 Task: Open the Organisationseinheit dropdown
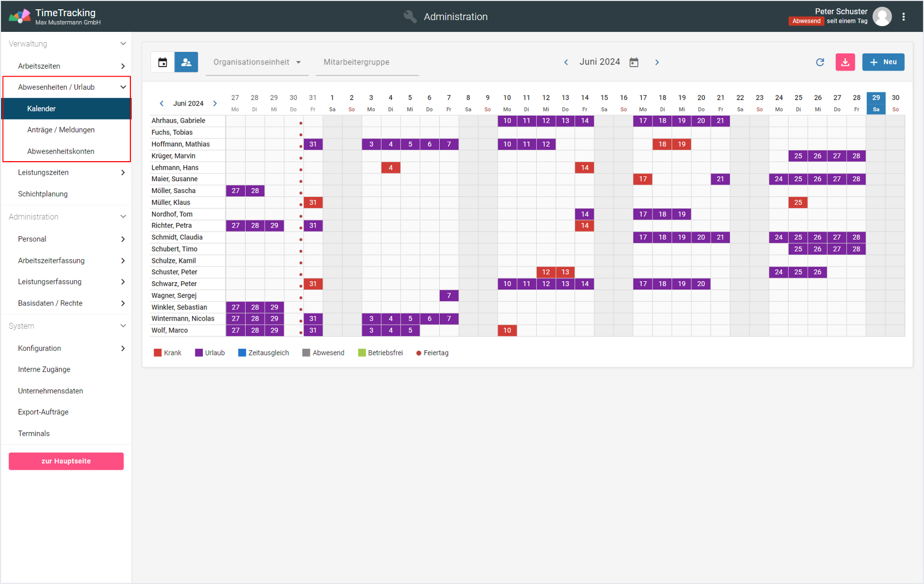257,62
